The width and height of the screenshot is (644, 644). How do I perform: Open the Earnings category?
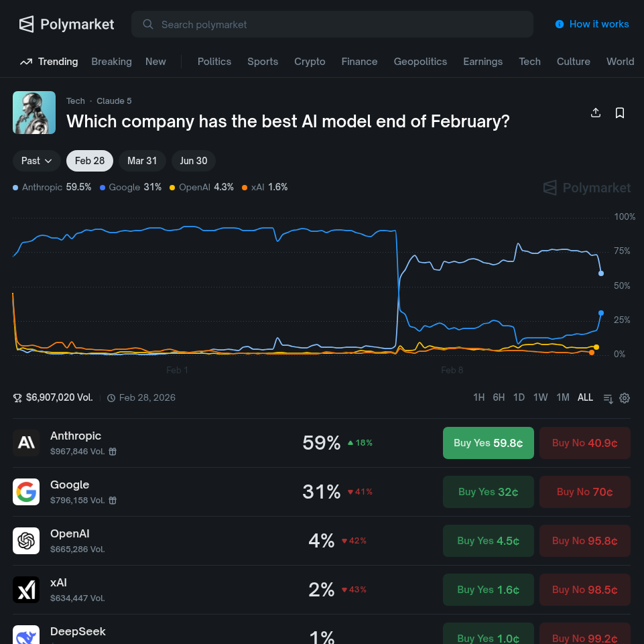[483, 62]
